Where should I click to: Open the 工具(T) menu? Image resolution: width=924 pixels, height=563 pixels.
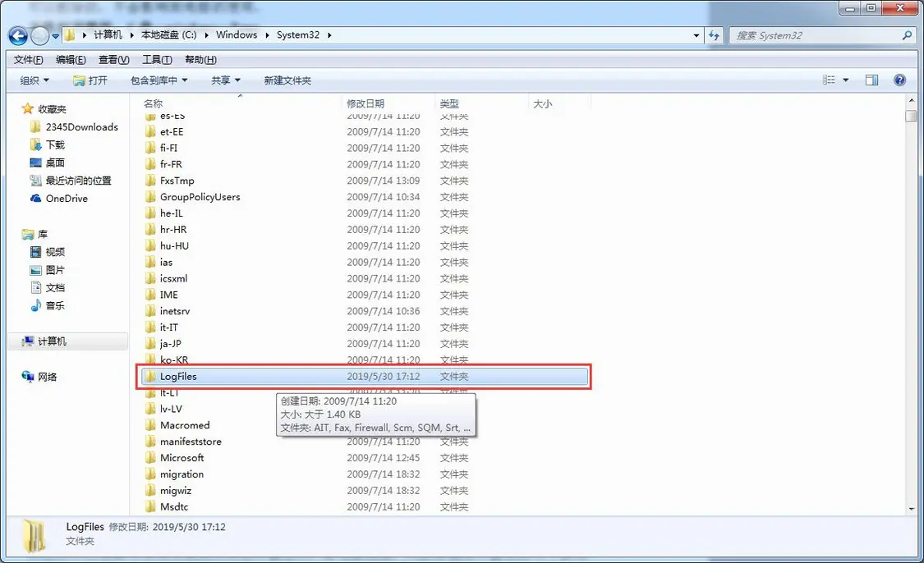tap(157, 60)
